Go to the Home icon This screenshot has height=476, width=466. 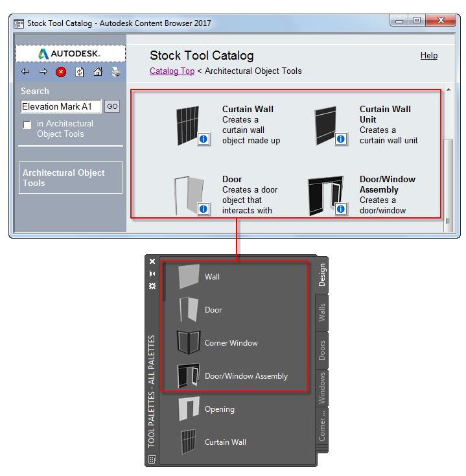click(x=98, y=72)
